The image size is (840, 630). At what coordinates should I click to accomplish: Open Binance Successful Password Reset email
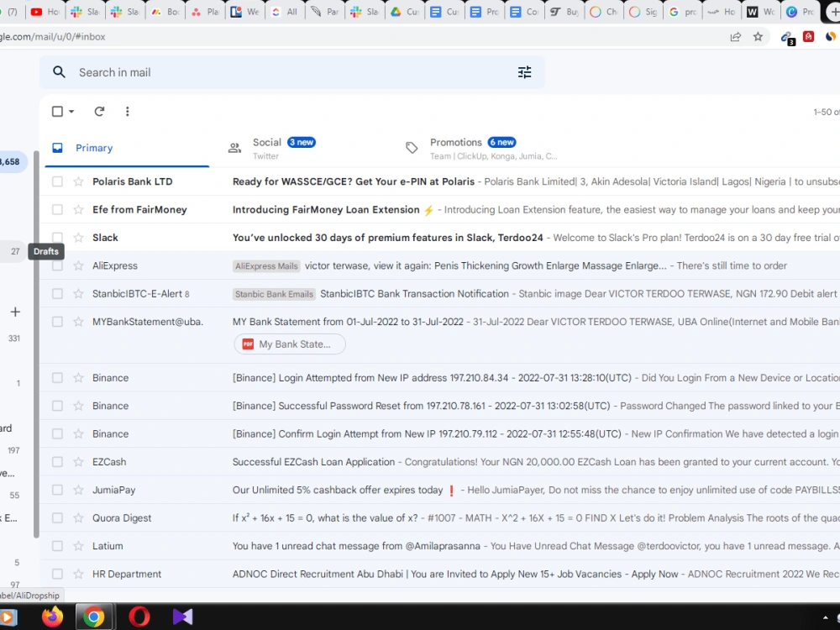[x=439, y=406]
